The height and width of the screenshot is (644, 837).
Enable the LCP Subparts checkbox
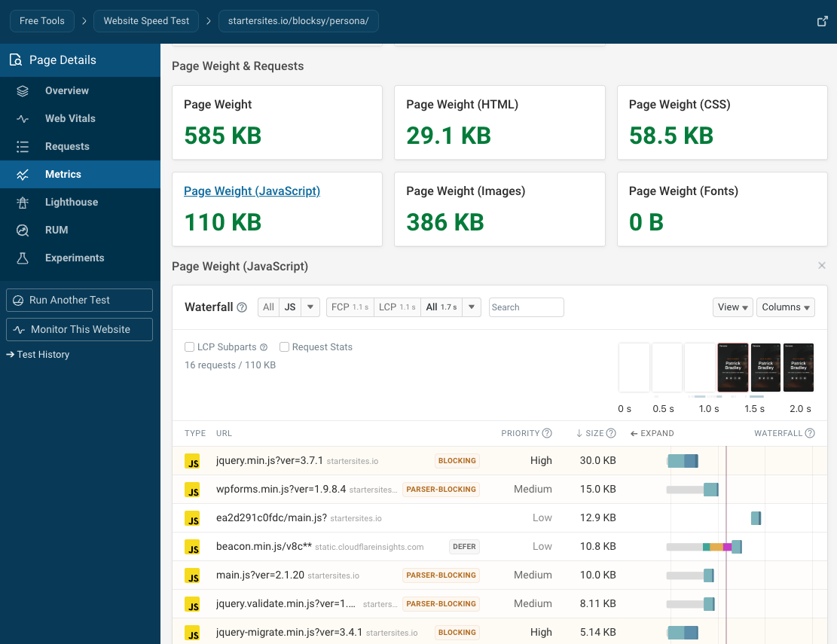coord(189,346)
